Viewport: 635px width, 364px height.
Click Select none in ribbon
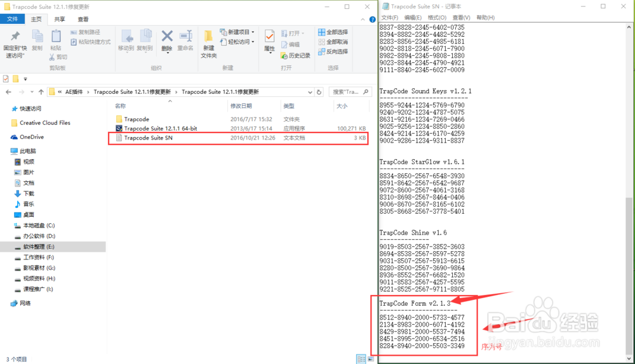[x=333, y=42]
